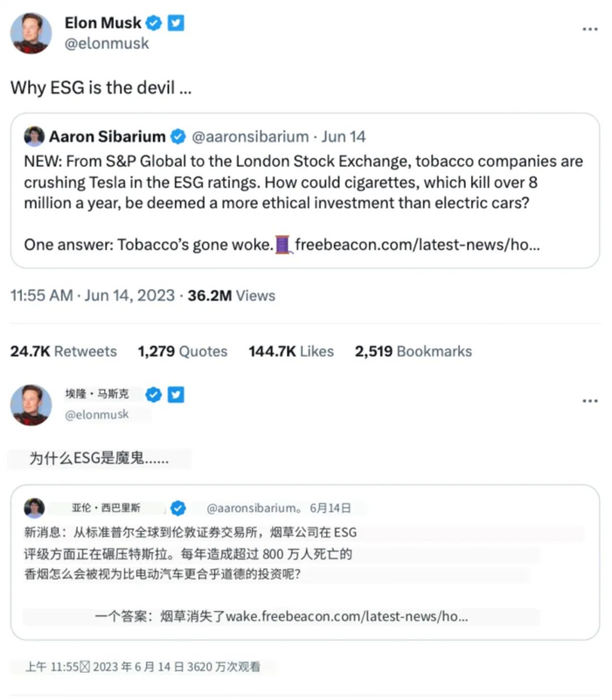Screen dimensions: 612x700
Task: Open the more options menu on Elon Musk's tweet
Action: 591,28
